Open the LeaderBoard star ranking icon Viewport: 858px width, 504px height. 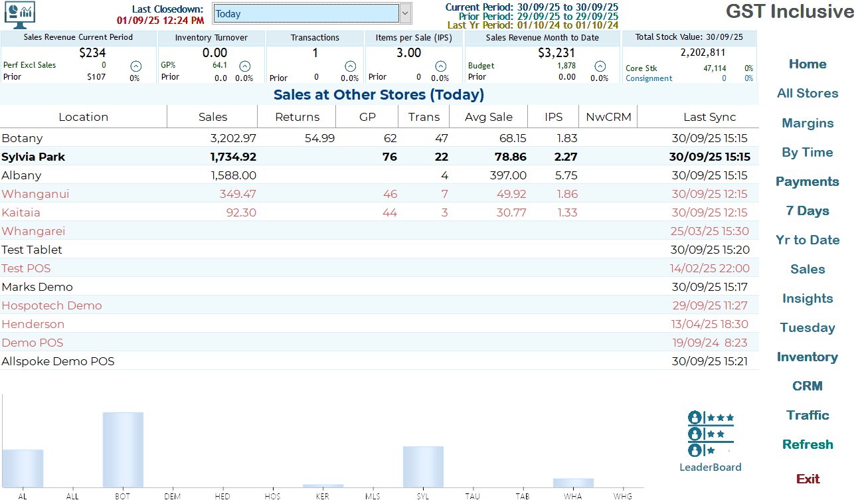[711, 434]
